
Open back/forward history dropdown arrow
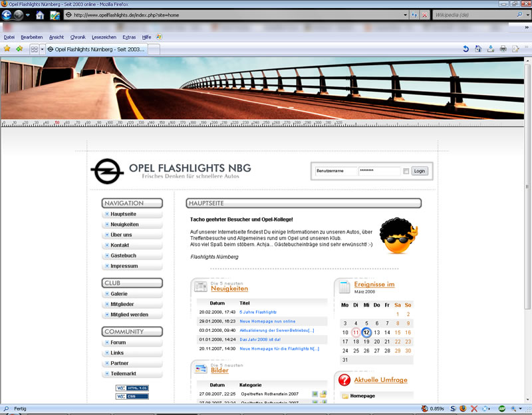click(28, 15)
